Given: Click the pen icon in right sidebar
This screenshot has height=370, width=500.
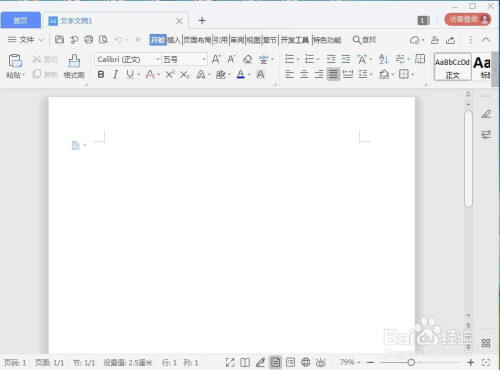Looking at the screenshot, I should 486,114.
